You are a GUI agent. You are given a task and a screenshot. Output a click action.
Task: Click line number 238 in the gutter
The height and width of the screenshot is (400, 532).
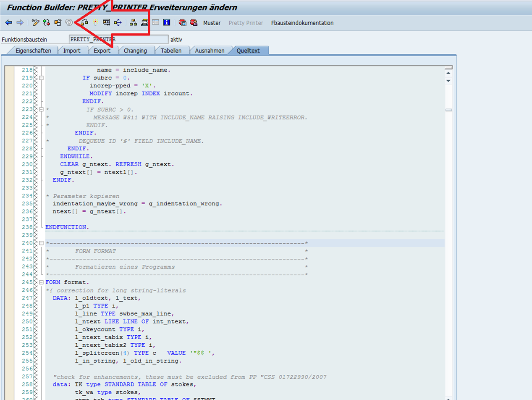(x=27, y=227)
